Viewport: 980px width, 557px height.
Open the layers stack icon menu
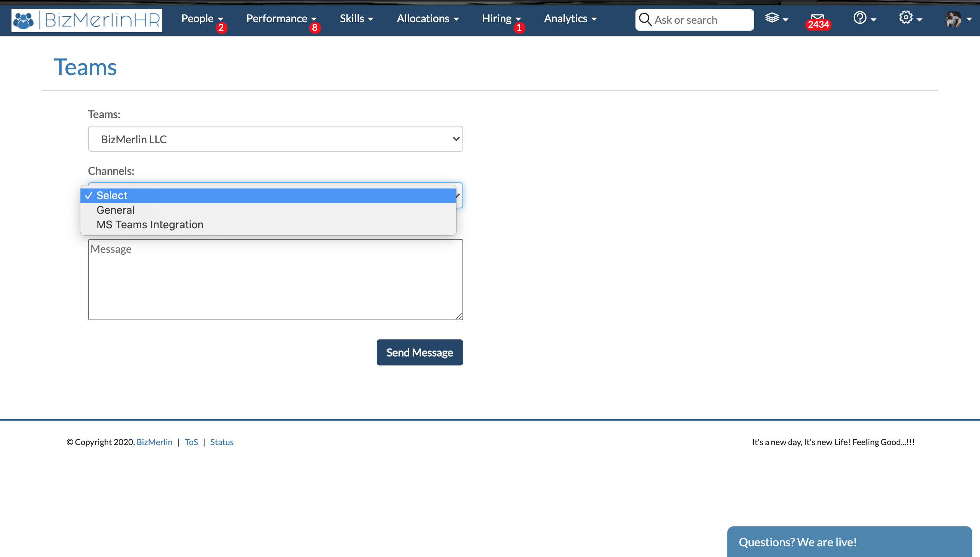[x=776, y=18]
